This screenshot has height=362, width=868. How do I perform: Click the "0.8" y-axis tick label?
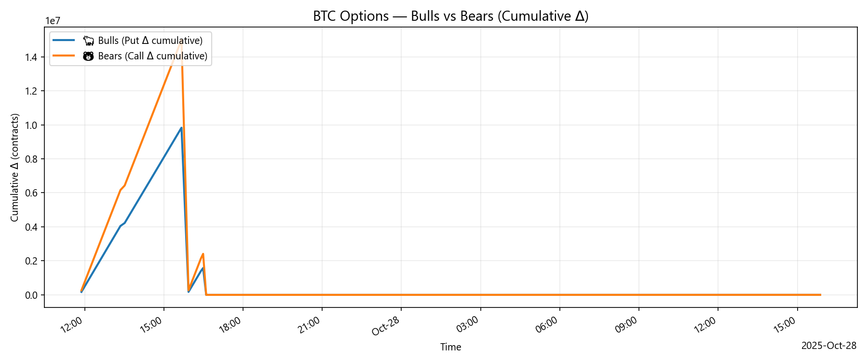click(31, 159)
